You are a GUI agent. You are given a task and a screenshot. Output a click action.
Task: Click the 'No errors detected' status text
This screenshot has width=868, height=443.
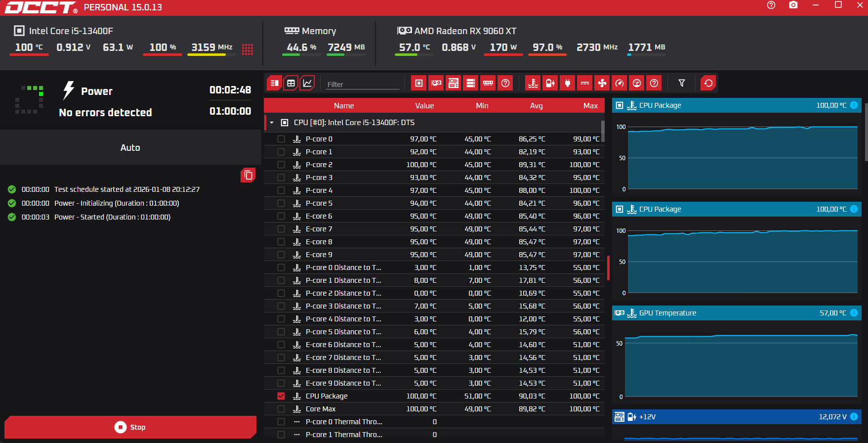[x=105, y=112]
